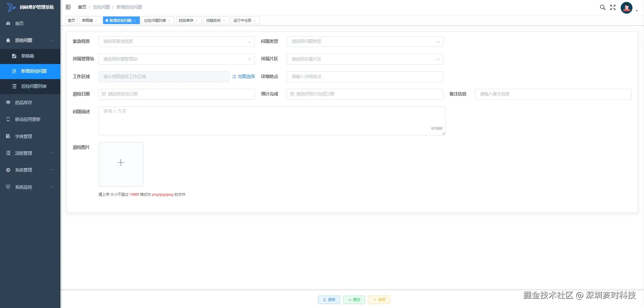Open the 所属片区 dropdown

click(365, 59)
